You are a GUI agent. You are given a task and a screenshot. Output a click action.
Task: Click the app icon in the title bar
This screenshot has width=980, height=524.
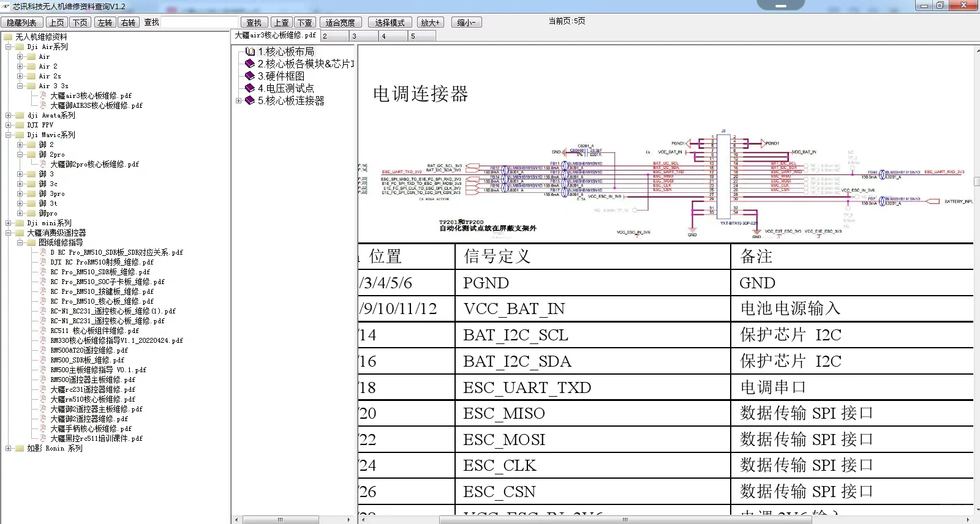coord(6,6)
